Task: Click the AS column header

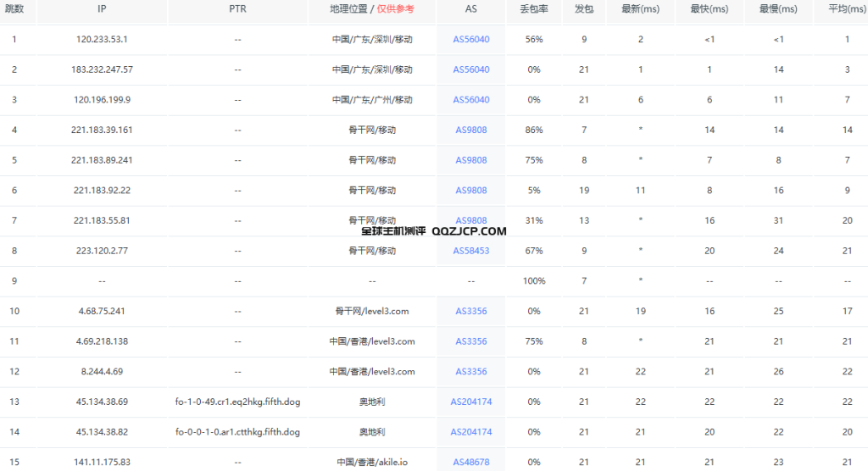Action: pos(471,8)
